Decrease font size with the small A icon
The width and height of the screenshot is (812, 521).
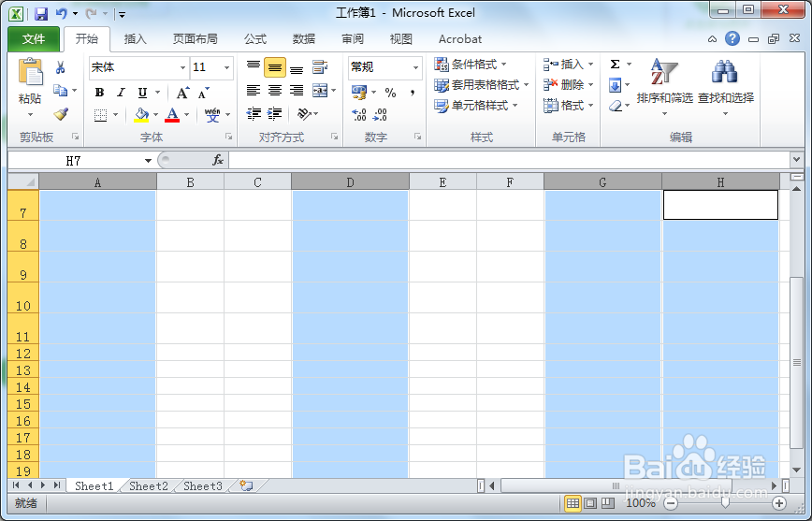pos(204,94)
